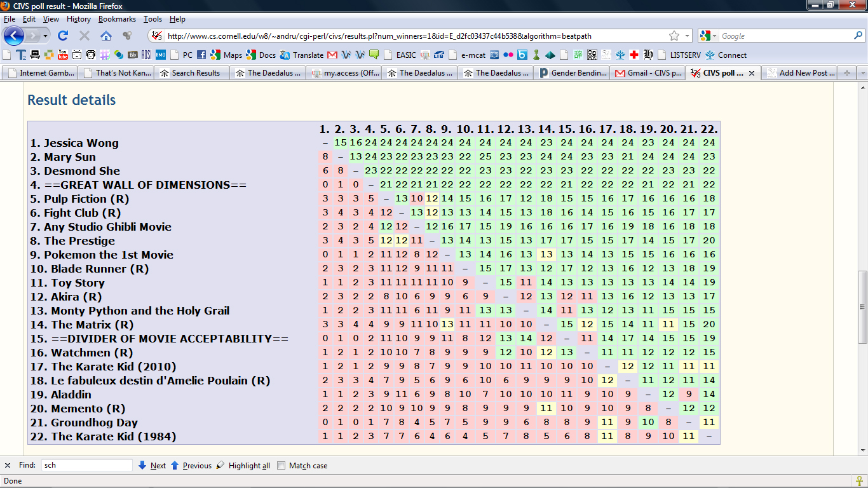The height and width of the screenshot is (488, 868).
Task: Switch to the Gmail - CIVS tab
Action: 648,73
